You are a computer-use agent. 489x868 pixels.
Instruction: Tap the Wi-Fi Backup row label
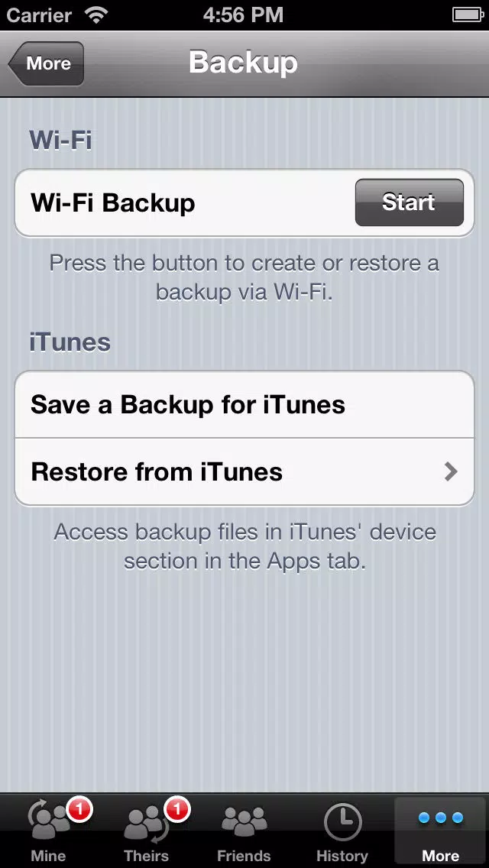[x=113, y=203]
